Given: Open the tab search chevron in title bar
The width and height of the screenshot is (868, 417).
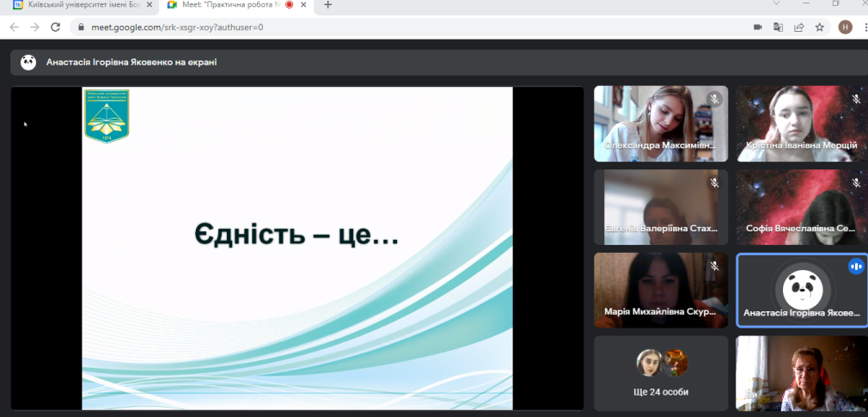Looking at the screenshot, I should [x=779, y=5].
